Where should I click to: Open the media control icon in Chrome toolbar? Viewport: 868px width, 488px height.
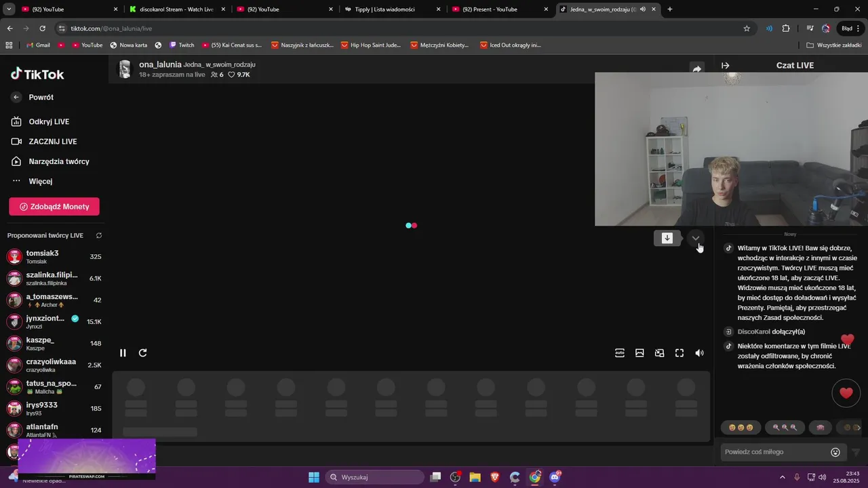point(810,28)
